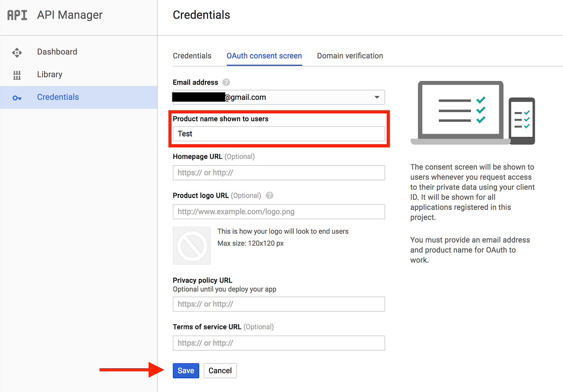The height and width of the screenshot is (392, 563).
Task: Click the Privacy policy URL field
Action: click(278, 304)
